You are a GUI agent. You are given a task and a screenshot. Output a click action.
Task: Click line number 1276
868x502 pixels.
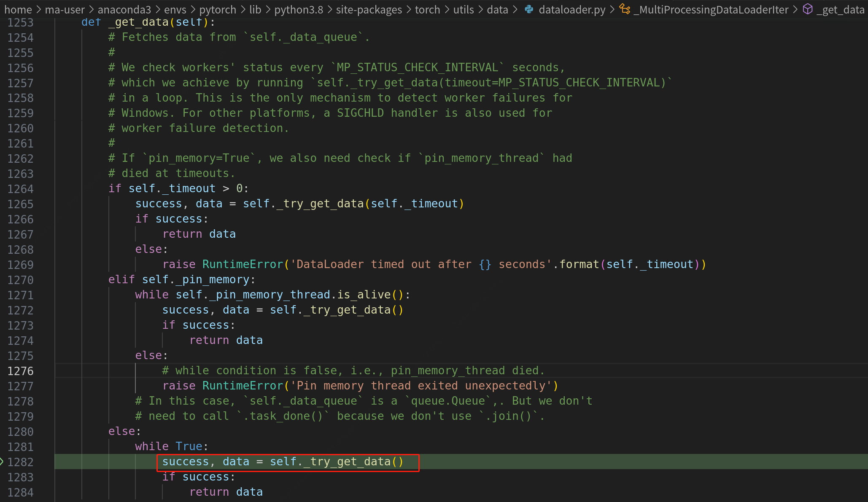pyautogui.click(x=20, y=371)
